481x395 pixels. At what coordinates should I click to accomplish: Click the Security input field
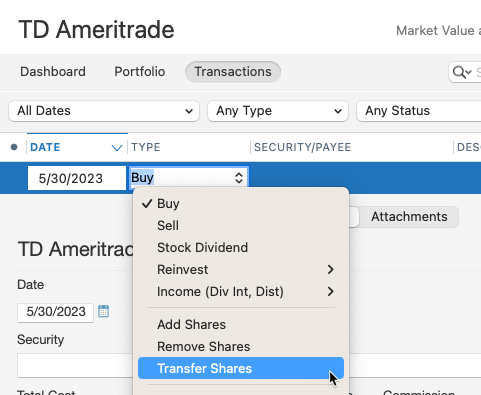(x=75, y=365)
